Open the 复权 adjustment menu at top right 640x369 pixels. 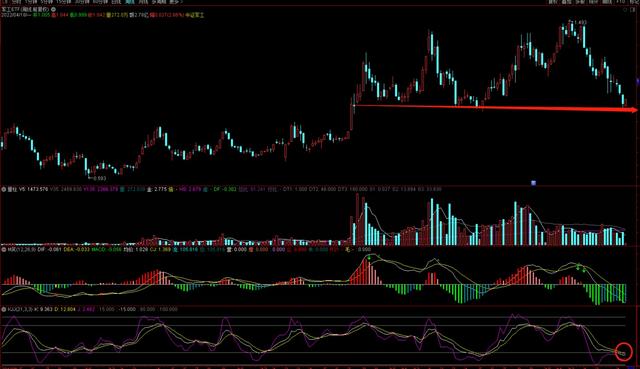(552, 2)
